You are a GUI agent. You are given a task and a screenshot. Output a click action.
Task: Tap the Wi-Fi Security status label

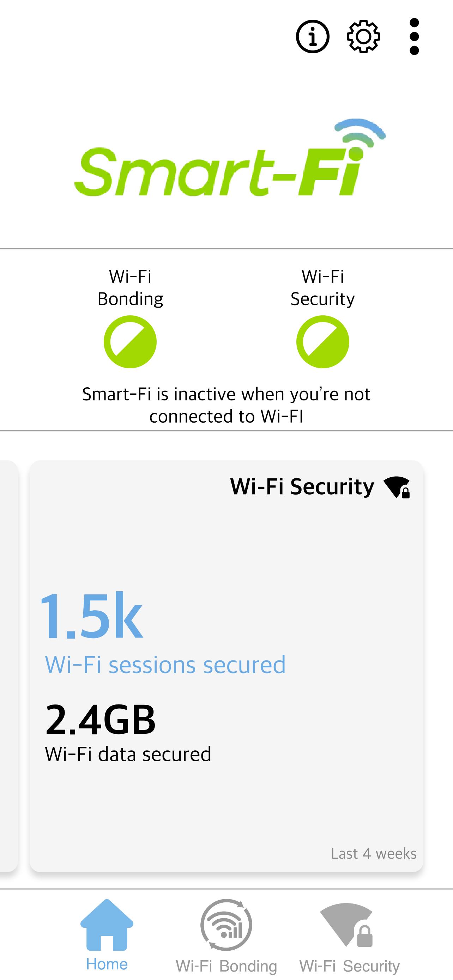322,288
